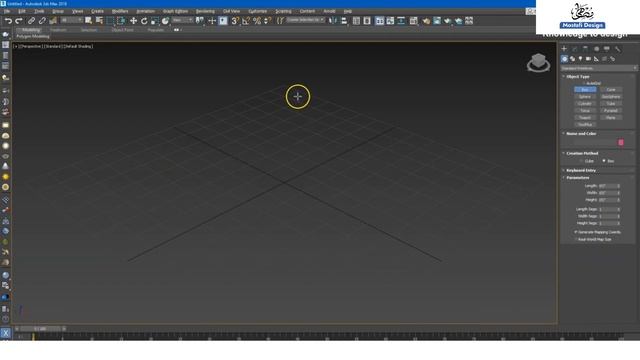Click the Cylinder object type button
The image size is (640, 360).
tap(585, 104)
